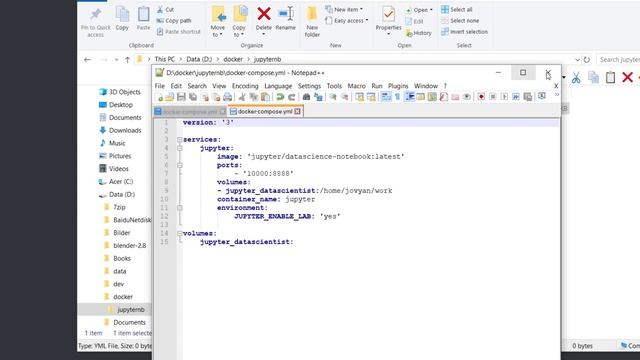The height and width of the screenshot is (360, 640).
Task: Click the Zoom In icon in Notepad++
Action: click(333, 97)
